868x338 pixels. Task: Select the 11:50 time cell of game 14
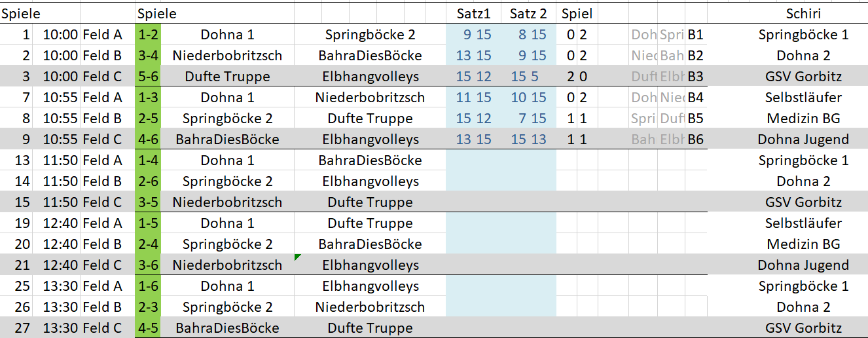(60, 181)
